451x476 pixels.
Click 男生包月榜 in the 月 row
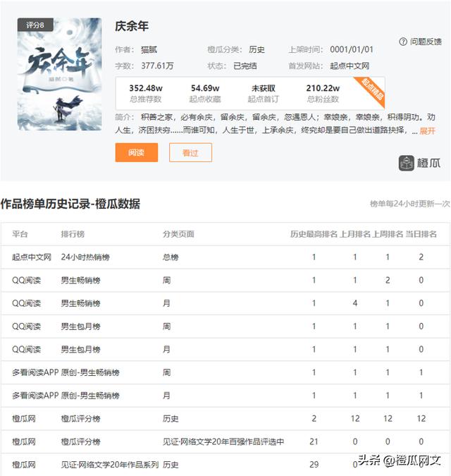80,349
